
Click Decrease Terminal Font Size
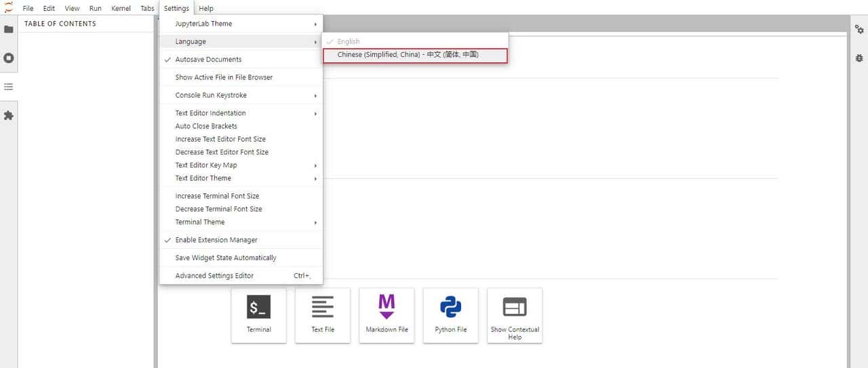pyautogui.click(x=241, y=209)
